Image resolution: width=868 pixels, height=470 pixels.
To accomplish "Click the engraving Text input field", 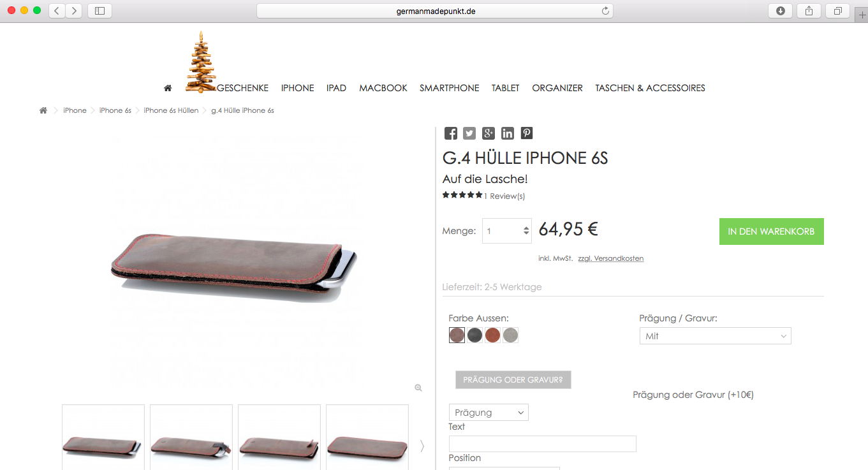I will click(x=543, y=444).
